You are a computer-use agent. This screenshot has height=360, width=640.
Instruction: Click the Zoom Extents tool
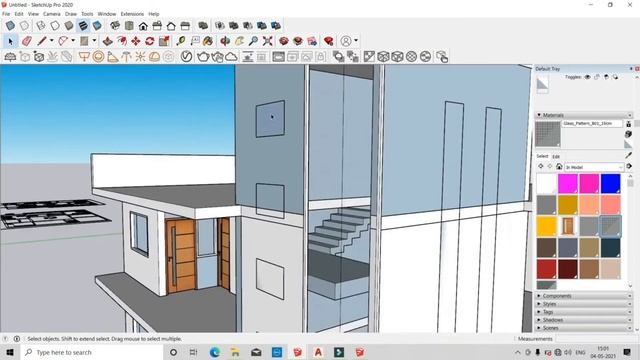coord(267,41)
